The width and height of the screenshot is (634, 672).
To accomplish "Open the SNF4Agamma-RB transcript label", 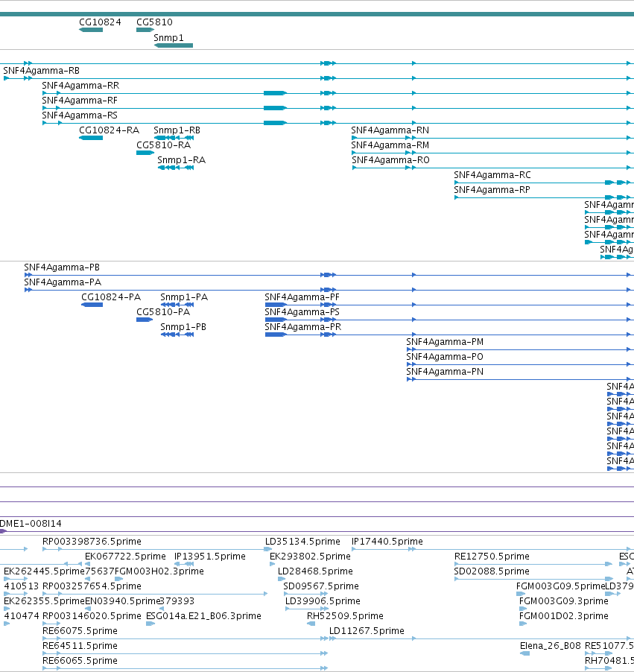I will 41,71.
